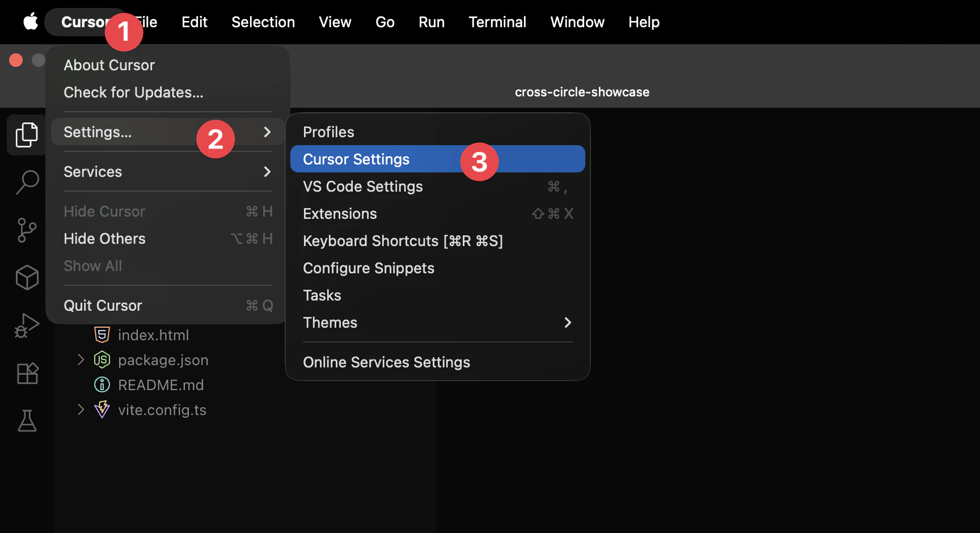Open the Source Control branch icon
980x533 pixels.
(x=27, y=230)
